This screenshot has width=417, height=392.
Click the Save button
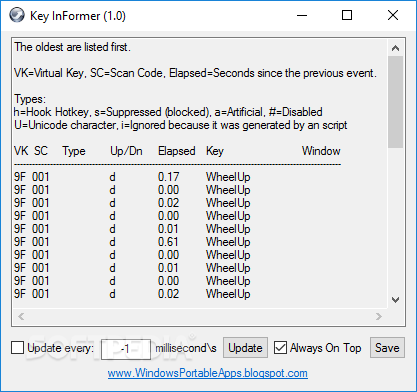pos(387,348)
